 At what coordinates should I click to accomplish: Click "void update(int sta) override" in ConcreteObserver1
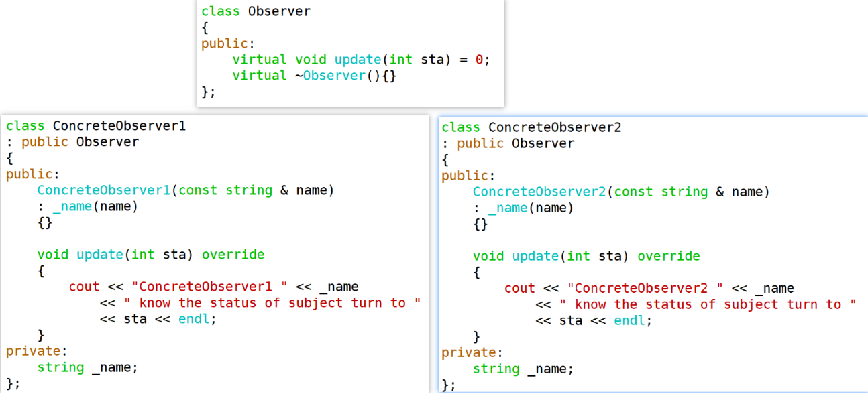click(151, 255)
